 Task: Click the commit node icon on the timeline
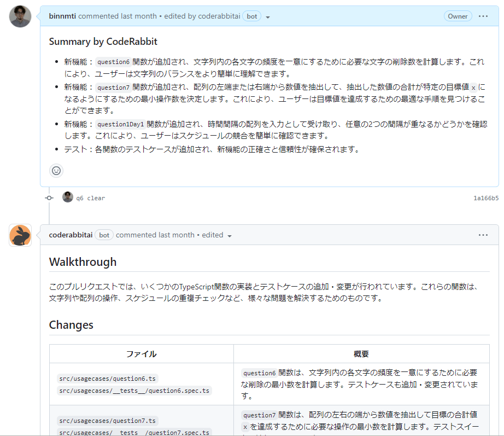[x=49, y=198]
